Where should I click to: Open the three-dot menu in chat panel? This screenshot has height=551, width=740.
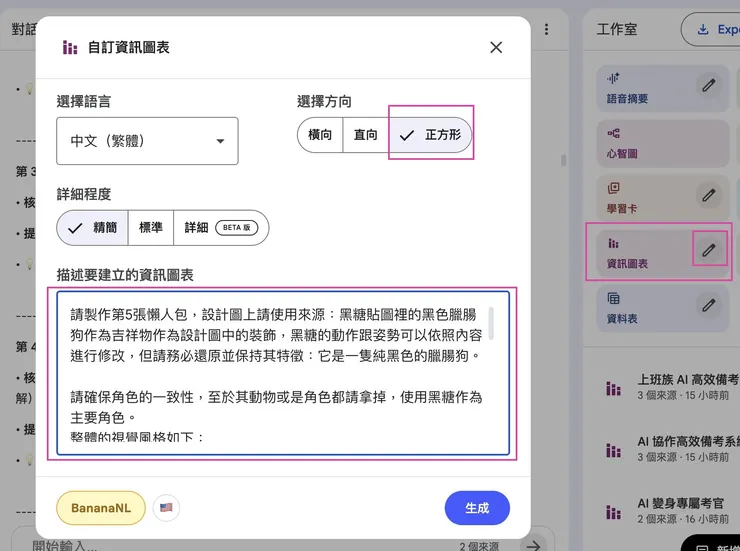pyautogui.click(x=547, y=29)
